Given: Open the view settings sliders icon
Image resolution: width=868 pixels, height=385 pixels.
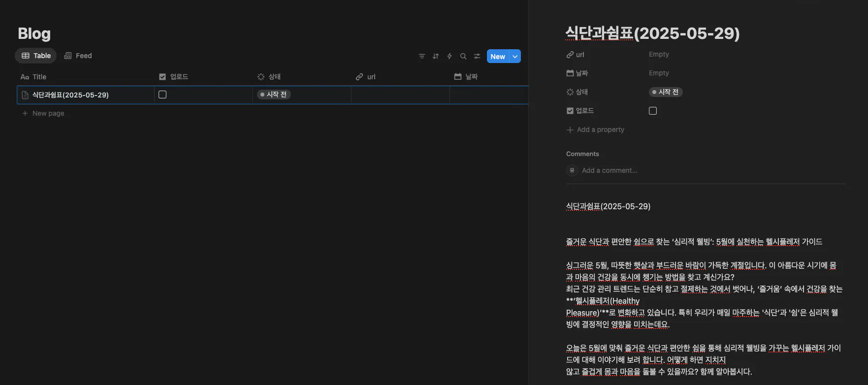Looking at the screenshot, I should point(477,56).
